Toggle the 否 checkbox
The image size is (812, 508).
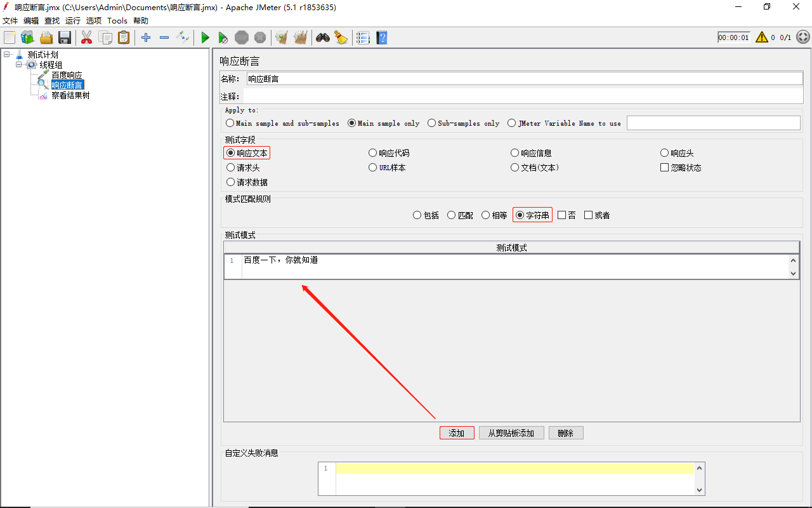(x=566, y=215)
